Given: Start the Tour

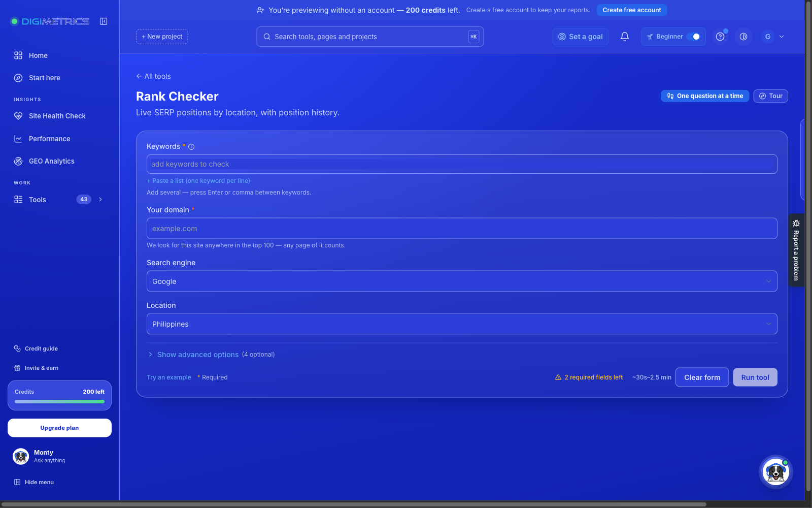Looking at the screenshot, I should click(x=770, y=96).
